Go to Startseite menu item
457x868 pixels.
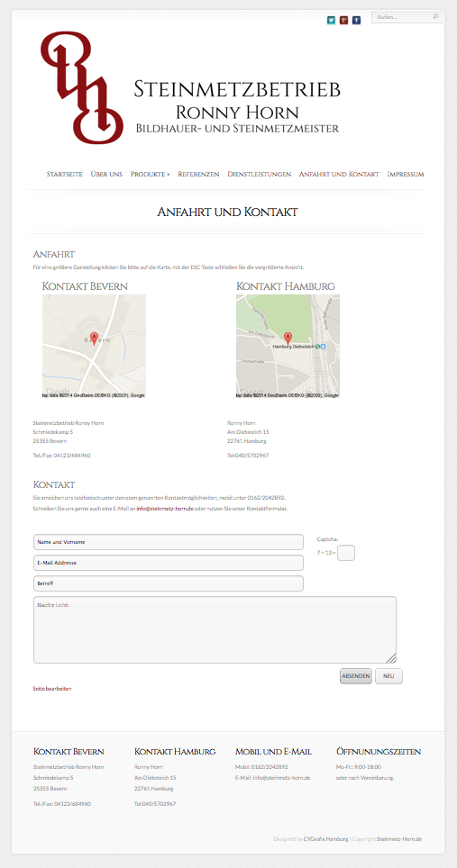click(64, 174)
